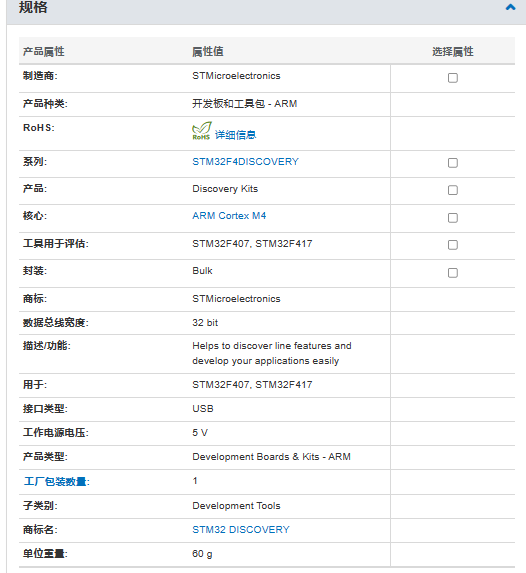Click the 产品属性 column header
Screen dimensions: 526x573
[43, 52]
